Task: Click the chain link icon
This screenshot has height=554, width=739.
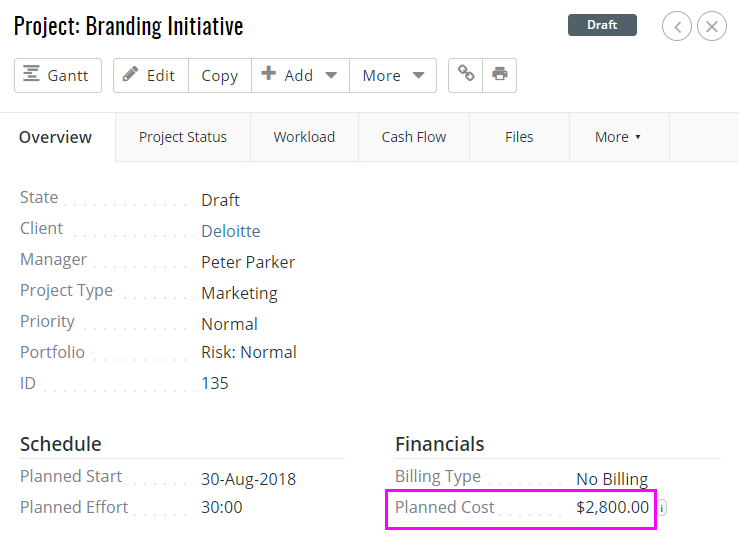Action: pyautogui.click(x=466, y=75)
